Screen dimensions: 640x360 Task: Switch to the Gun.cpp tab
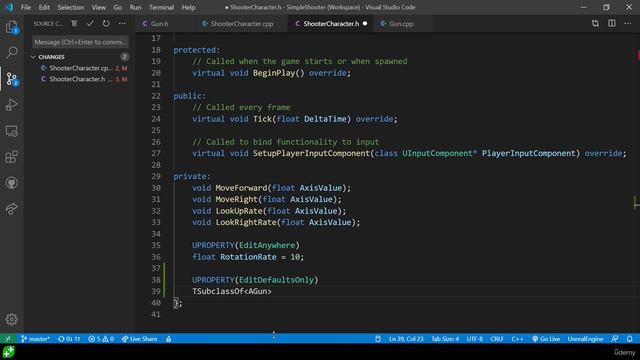pyautogui.click(x=401, y=24)
